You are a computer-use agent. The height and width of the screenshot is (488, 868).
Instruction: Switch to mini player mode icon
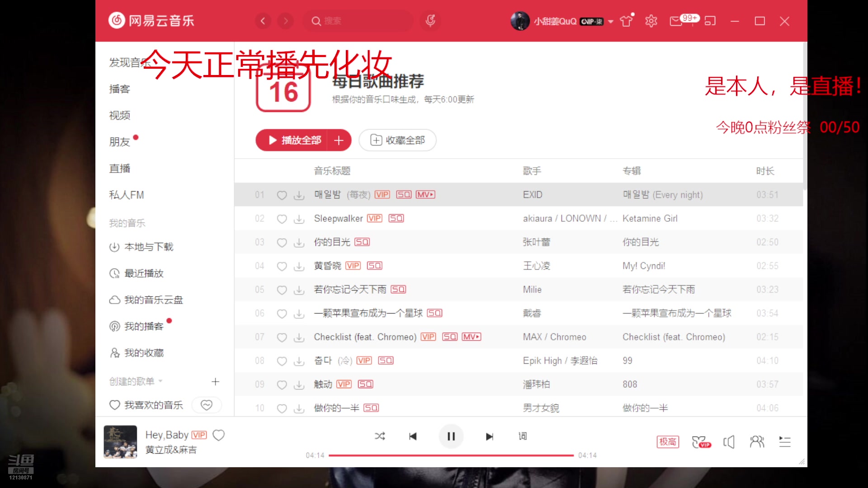[x=710, y=21]
